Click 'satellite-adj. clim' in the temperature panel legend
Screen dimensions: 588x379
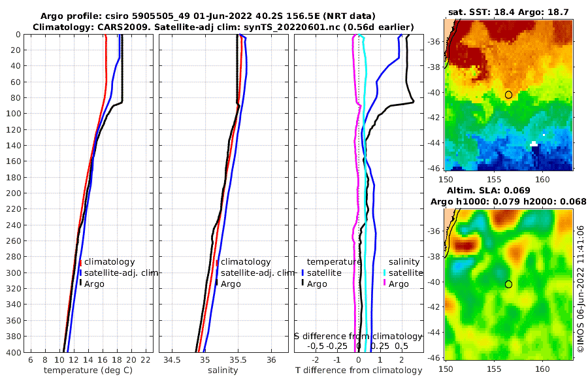tap(121, 272)
